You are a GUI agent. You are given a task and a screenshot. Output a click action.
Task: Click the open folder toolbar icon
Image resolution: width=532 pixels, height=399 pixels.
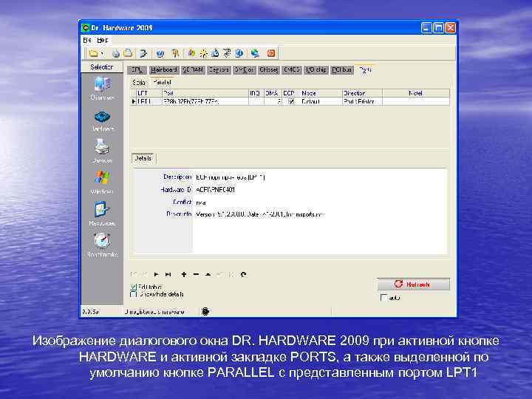[94, 53]
